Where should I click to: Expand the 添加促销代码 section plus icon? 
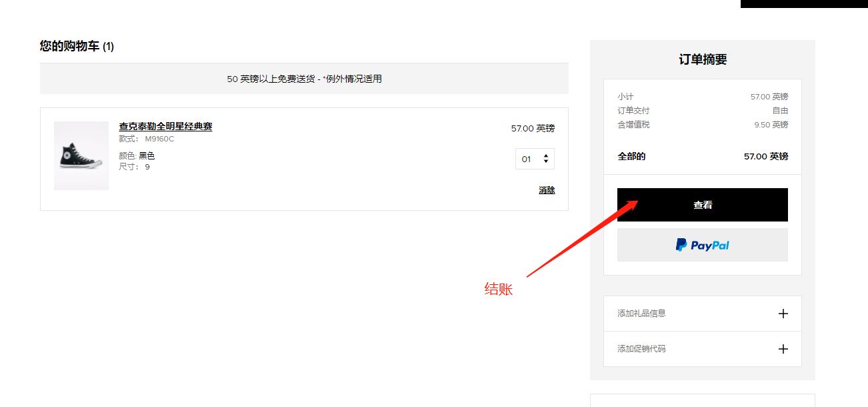783,349
